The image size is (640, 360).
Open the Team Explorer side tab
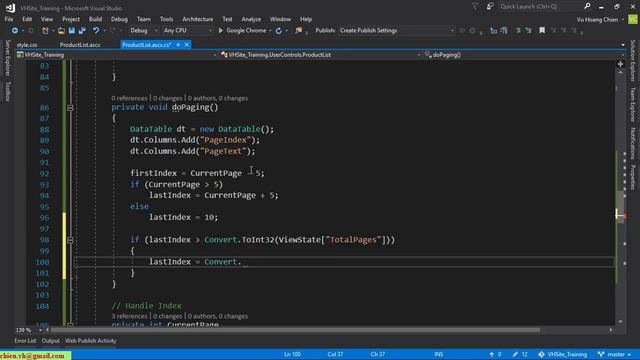[x=633, y=104]
